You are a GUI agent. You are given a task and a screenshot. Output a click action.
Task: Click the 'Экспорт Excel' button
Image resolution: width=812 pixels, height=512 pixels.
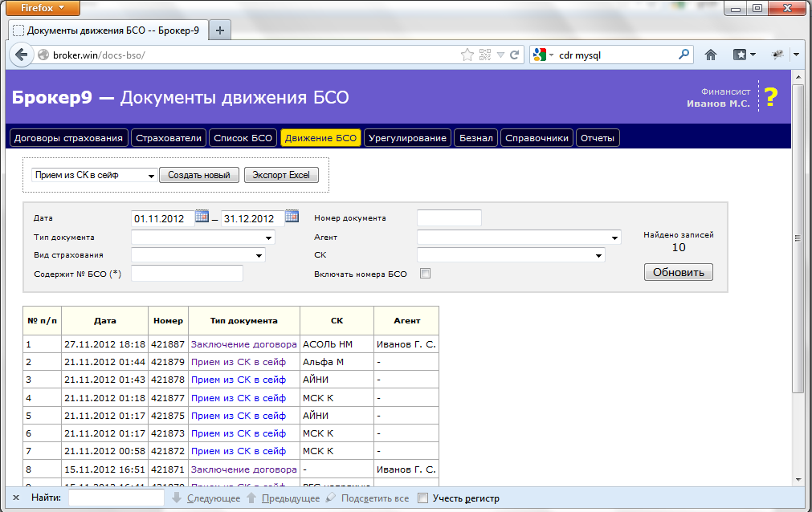[281, 175]
